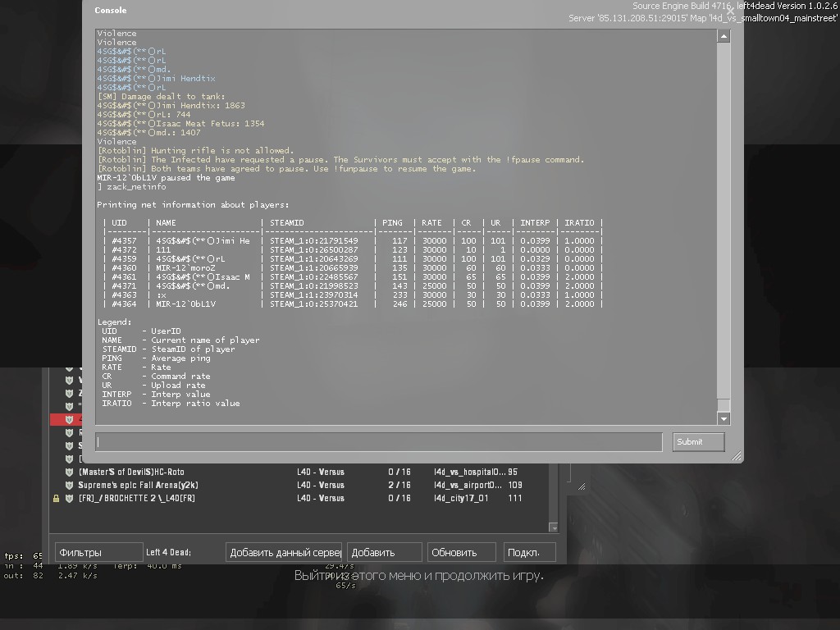Click shield icon of BROCHETTE 2 server

point(69,498)
